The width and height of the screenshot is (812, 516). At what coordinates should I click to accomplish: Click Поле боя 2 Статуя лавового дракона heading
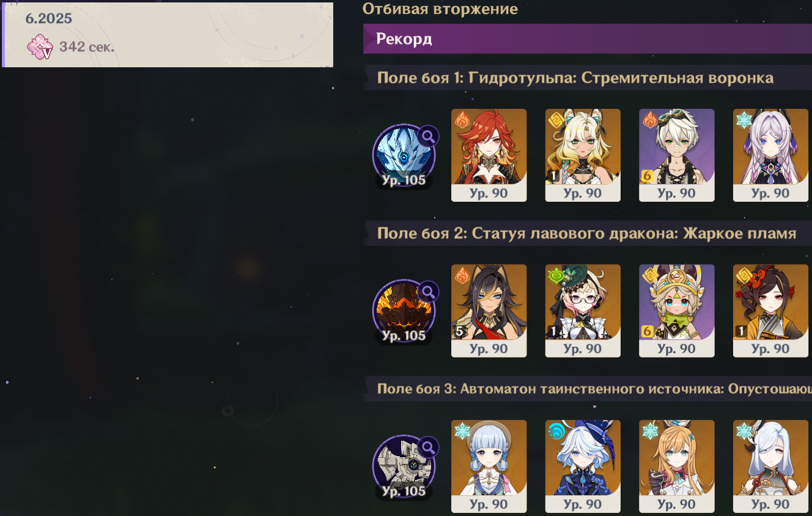pyautogui.click(x=587, y=234)
